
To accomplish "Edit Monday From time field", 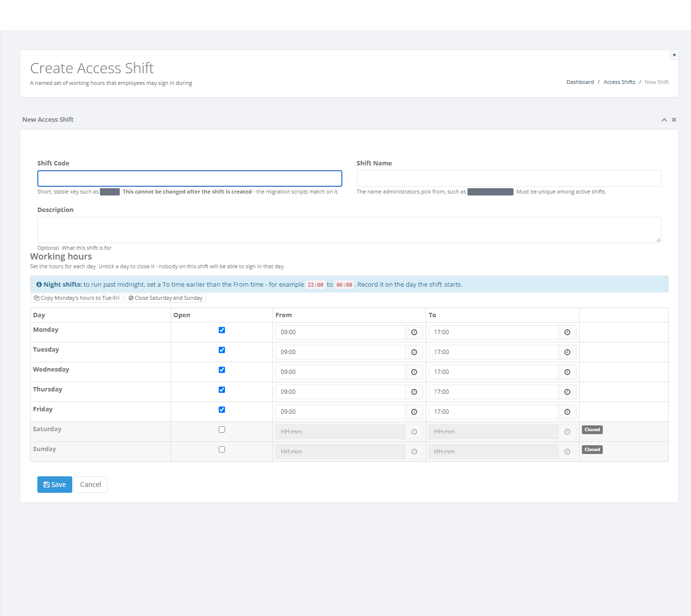I will [x=340, y=332].
